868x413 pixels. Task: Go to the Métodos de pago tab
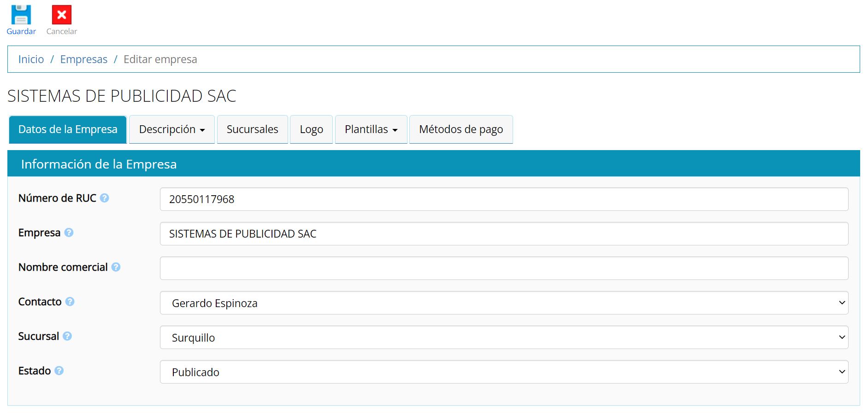[461, 129]
